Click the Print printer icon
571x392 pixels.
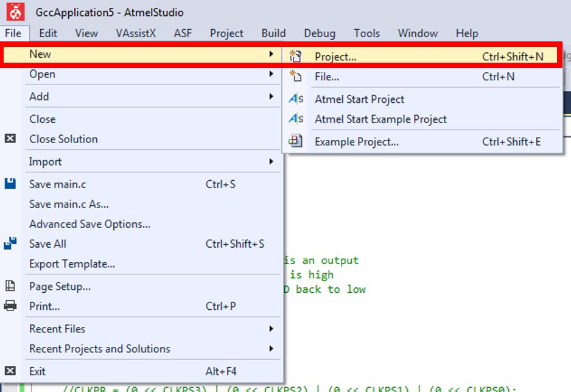[10, 306]
